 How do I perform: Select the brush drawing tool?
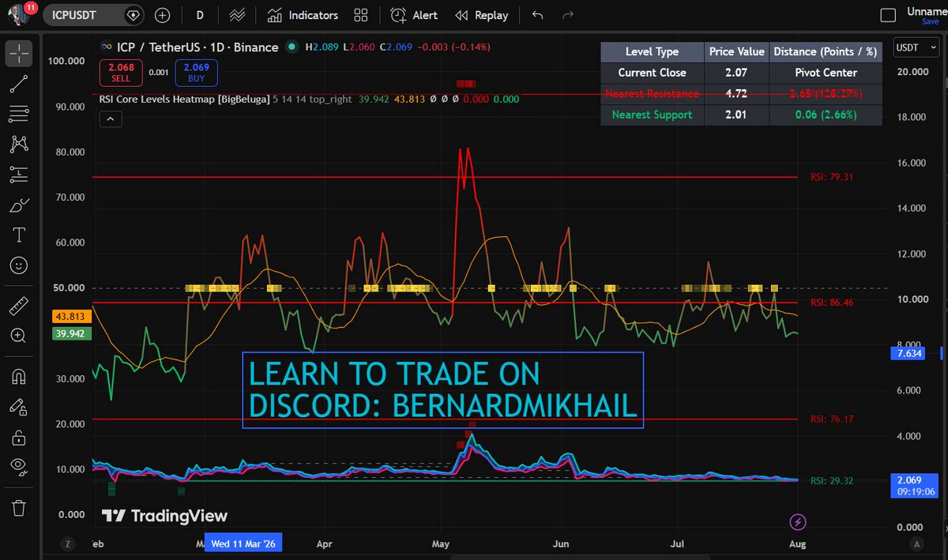tap(20, 205)
